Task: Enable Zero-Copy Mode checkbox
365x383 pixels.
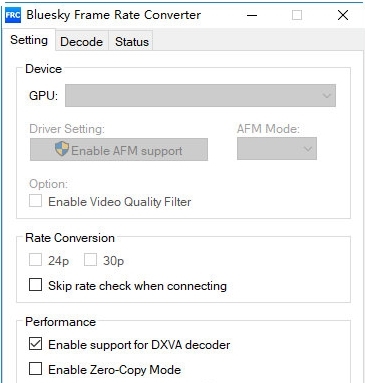Action: click(x=35, y=369)
